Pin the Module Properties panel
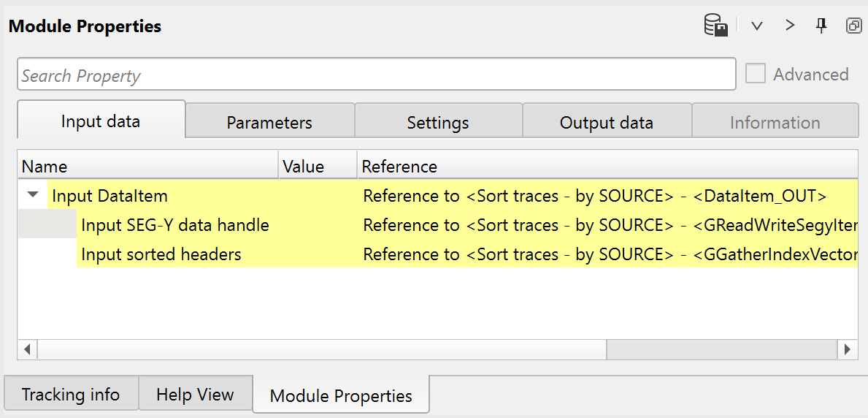The height and width of the screenshot is (418, 868). (821, 26)
